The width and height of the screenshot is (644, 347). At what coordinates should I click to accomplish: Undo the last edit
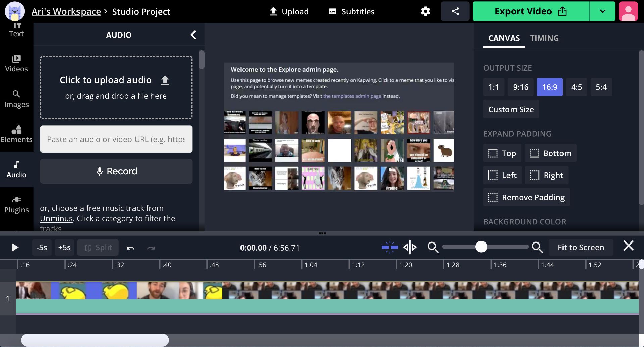pyautogui.click(x=130, y=248)
